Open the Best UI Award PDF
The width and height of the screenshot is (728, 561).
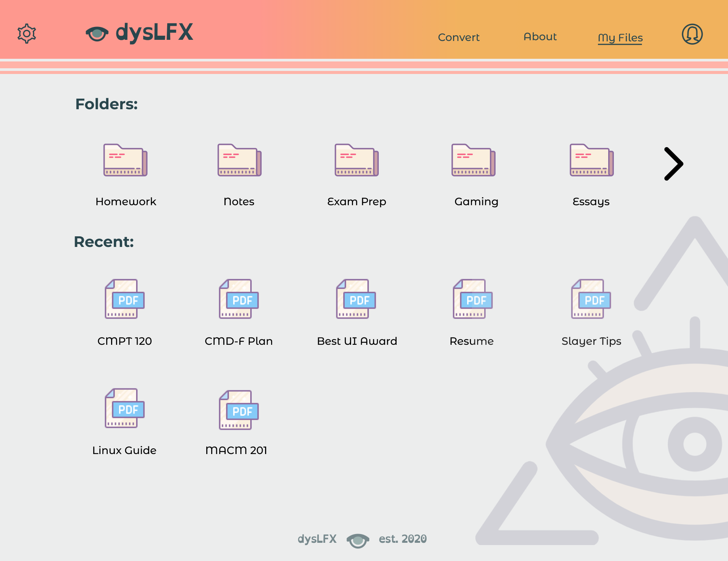pos(356,299)
